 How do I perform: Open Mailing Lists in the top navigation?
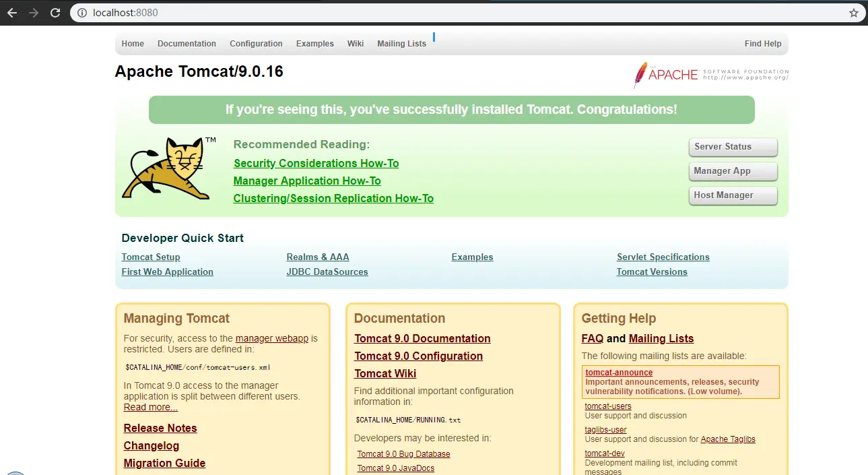[x=401, y=44]
